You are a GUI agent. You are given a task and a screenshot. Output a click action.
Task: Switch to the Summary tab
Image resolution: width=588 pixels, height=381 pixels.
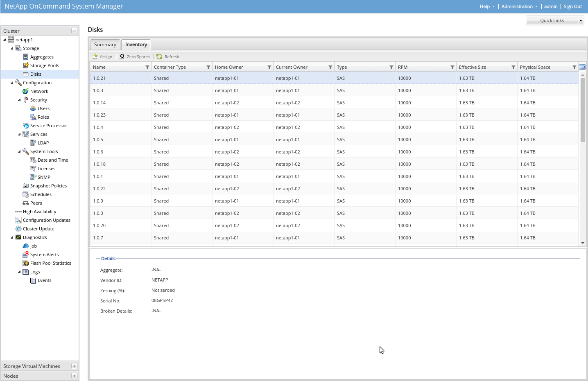click(105, 45)
